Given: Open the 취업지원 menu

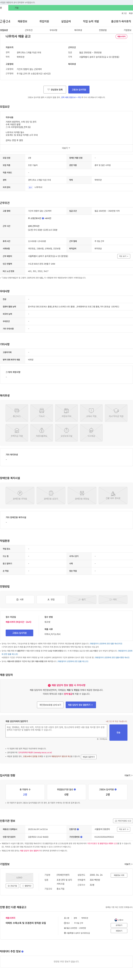Looking at the screenshot, I should 44,21.
